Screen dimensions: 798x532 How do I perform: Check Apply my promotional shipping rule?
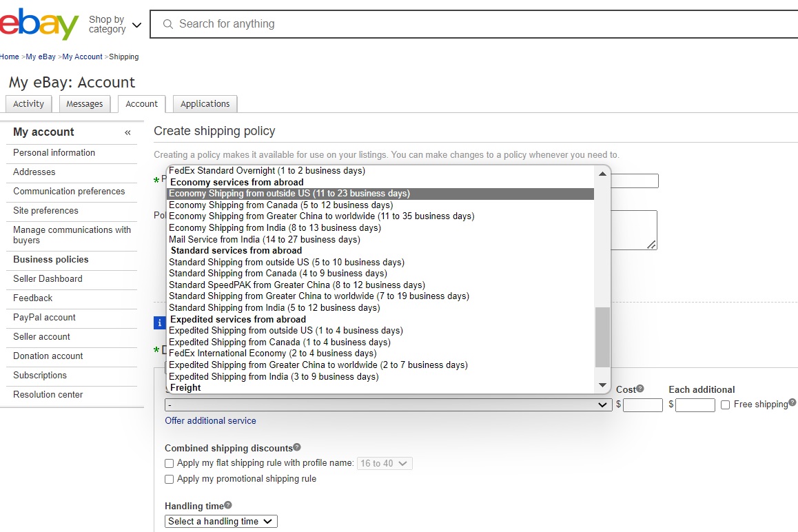(170, 479)
